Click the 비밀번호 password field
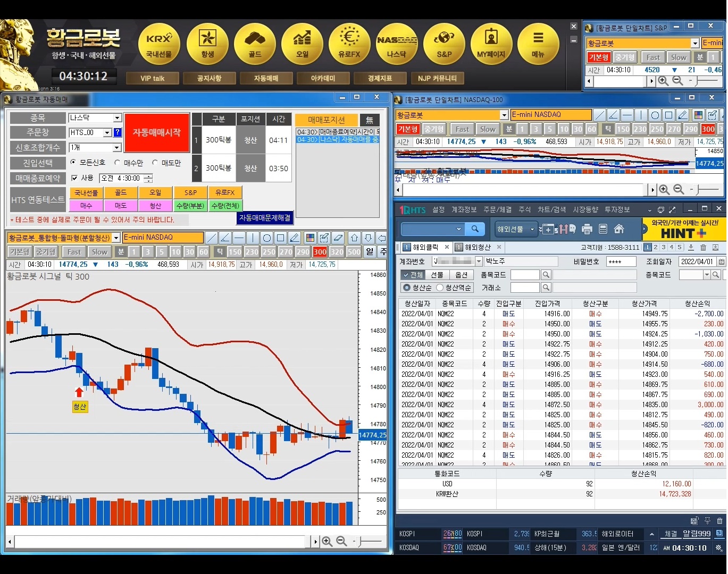Screen dimensions: 728x574 (x=621, y=261)
